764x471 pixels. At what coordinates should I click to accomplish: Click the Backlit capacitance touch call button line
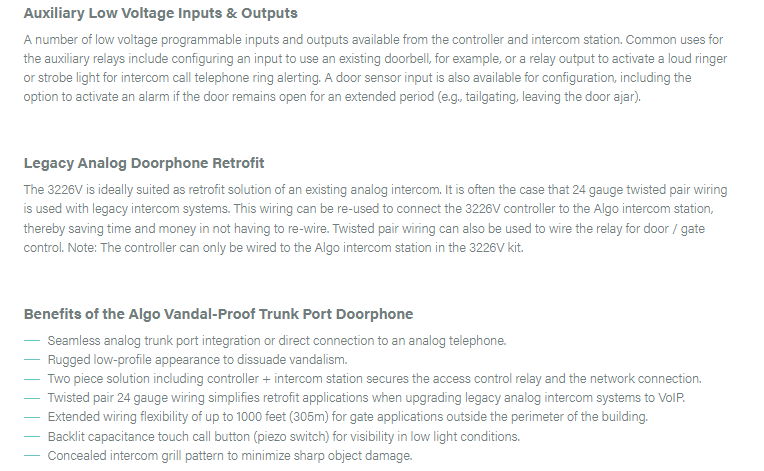(284, 436)
